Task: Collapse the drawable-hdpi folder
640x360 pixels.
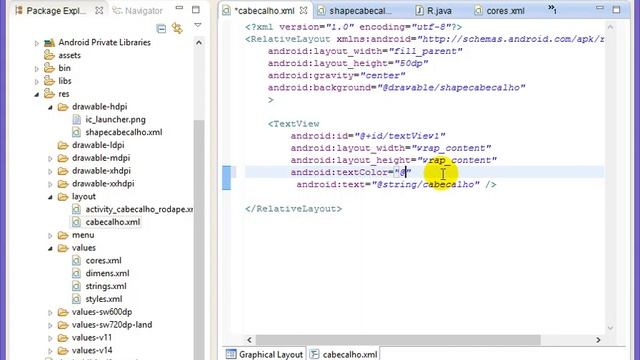Action: (x=50, y=107)
